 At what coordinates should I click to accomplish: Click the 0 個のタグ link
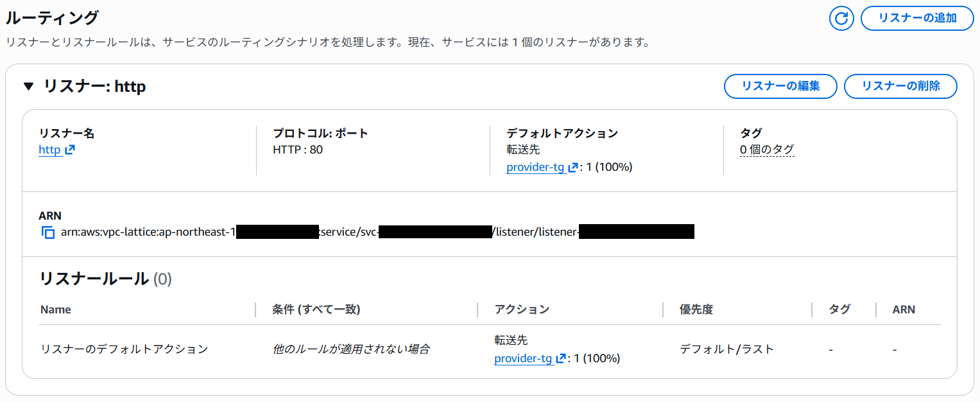point(767,150)
